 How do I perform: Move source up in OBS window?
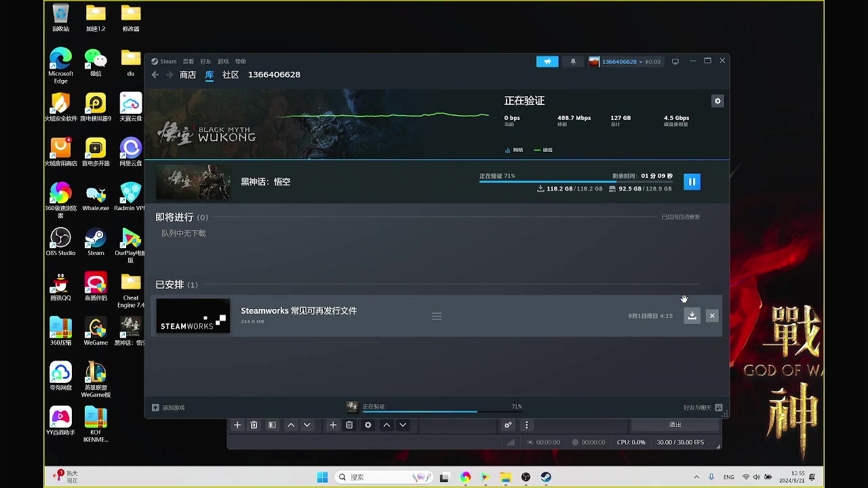[387, 425]
